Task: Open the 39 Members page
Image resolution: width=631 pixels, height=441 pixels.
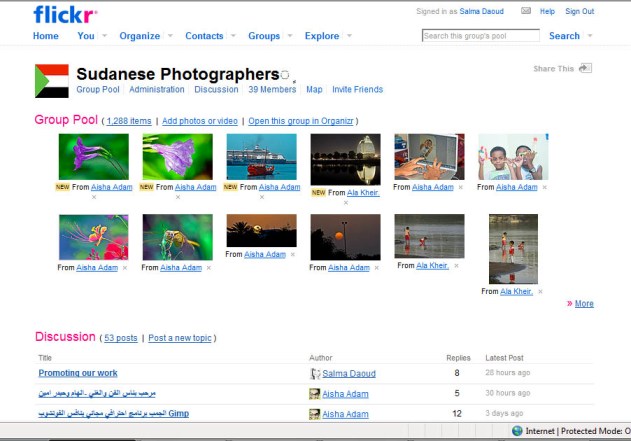Action: click(272, 89)
